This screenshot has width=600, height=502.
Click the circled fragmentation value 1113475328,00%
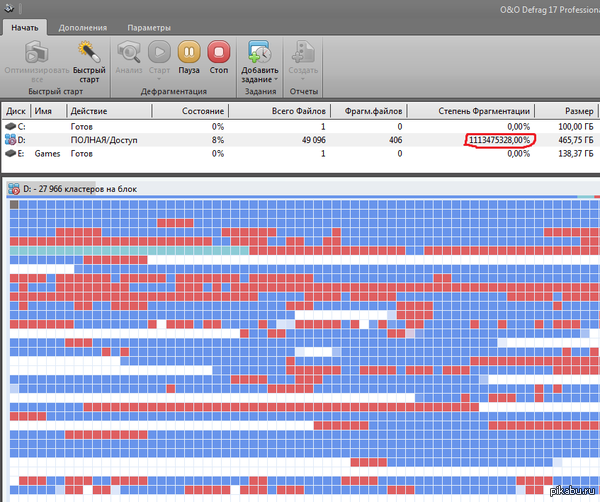tap(499, 141)
